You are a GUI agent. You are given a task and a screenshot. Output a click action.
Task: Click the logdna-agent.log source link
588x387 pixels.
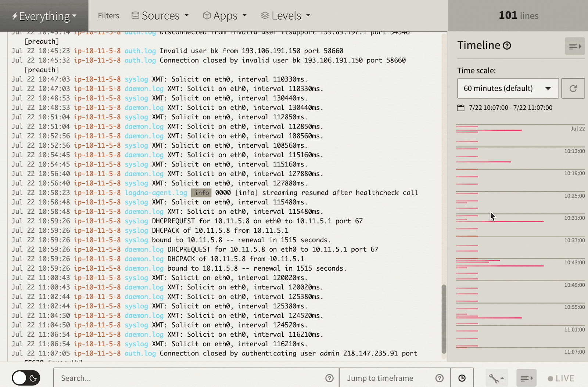pyautogui.click(x=156, y=193)
